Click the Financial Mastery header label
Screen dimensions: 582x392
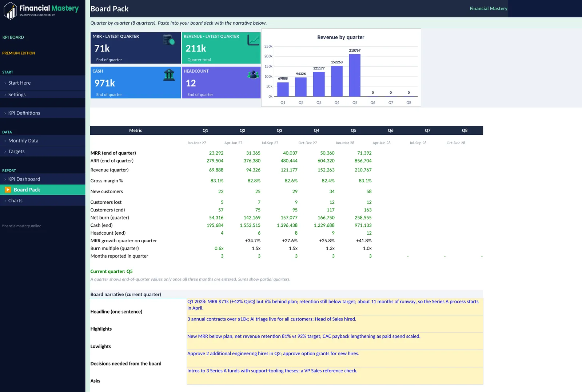click(x=488, y=8)
